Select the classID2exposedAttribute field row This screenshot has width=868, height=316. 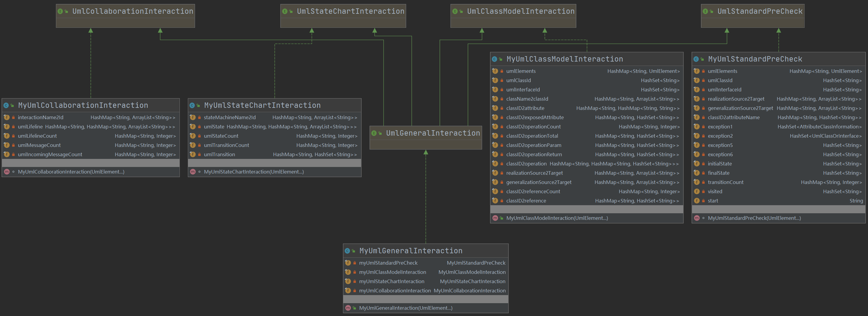tap(587, 117)
